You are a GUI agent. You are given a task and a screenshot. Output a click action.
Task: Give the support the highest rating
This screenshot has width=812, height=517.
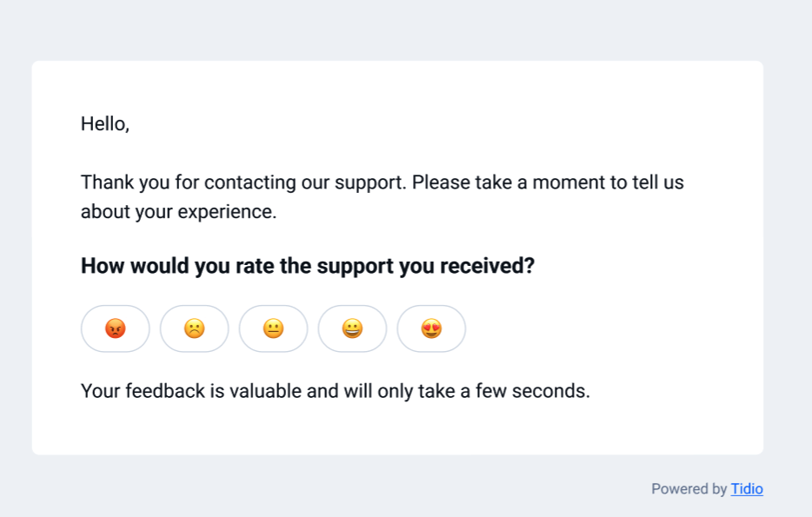431,328
